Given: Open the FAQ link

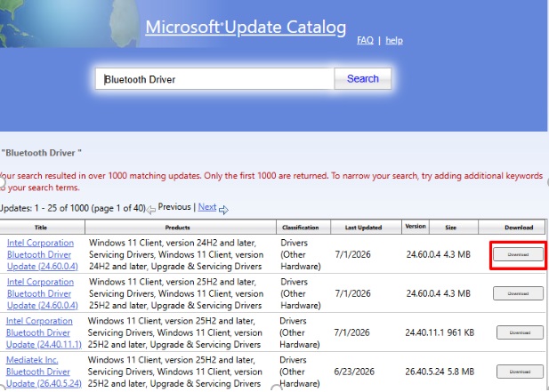Looking at the screenshot, I should point(365,40).
